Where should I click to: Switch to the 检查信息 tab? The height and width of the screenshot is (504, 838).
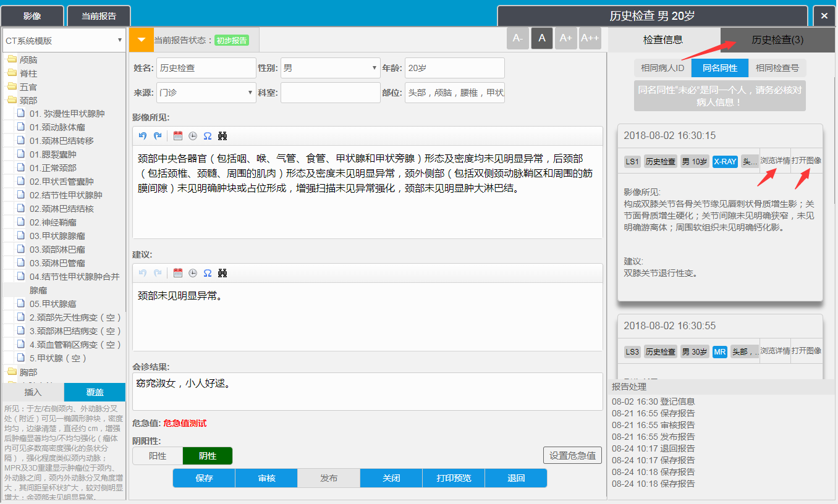(x=663, y=40)
